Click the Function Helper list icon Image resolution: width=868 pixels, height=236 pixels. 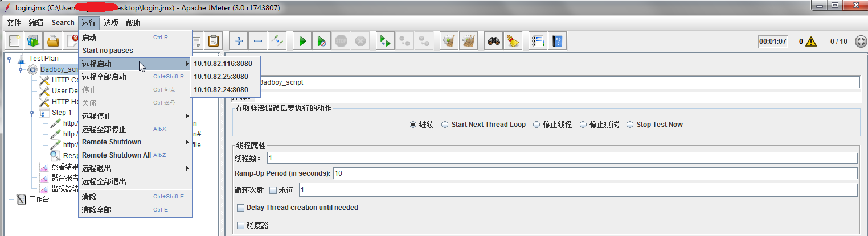coord(538,41)
